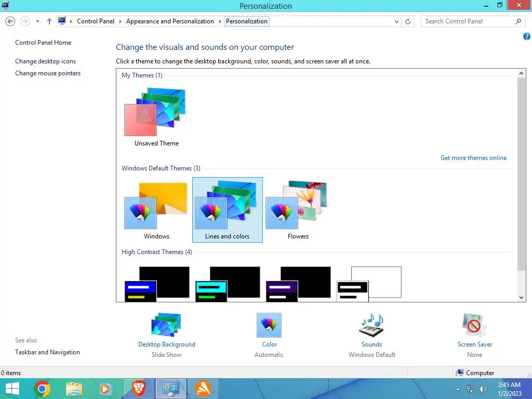The width and height of the screenshot is (532, 399).
Task: Open Brave browser from taskbar
Action: (138, 389)
